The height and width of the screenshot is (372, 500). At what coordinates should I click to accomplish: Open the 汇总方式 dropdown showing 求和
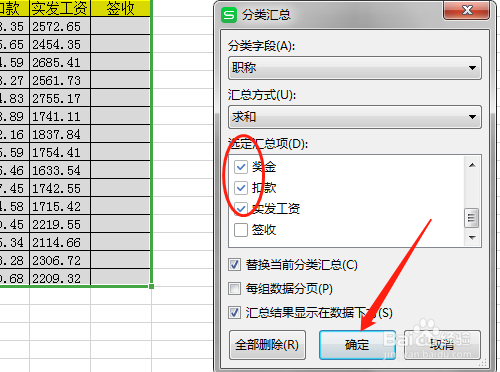tap(355, 117)
